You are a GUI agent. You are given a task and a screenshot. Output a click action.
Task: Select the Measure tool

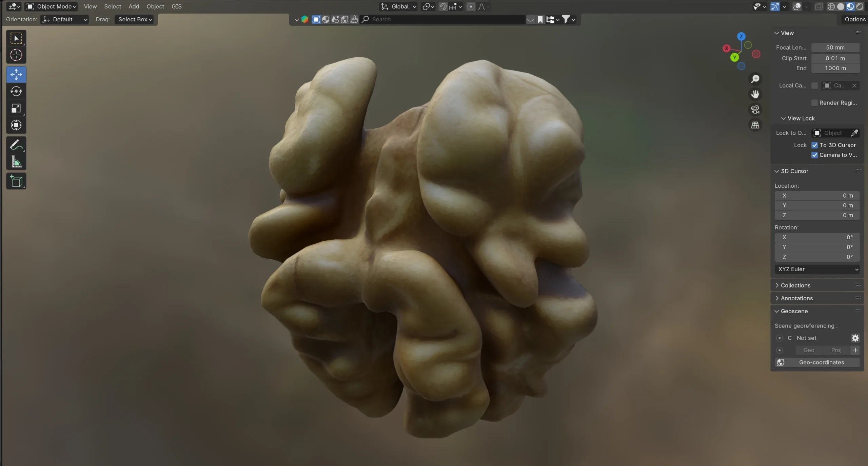click(x=16, y=162)
